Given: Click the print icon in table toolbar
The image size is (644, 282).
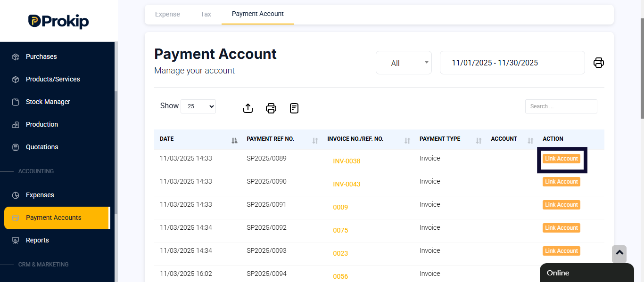Looking at the screenshot, I should tap(271, 108).
